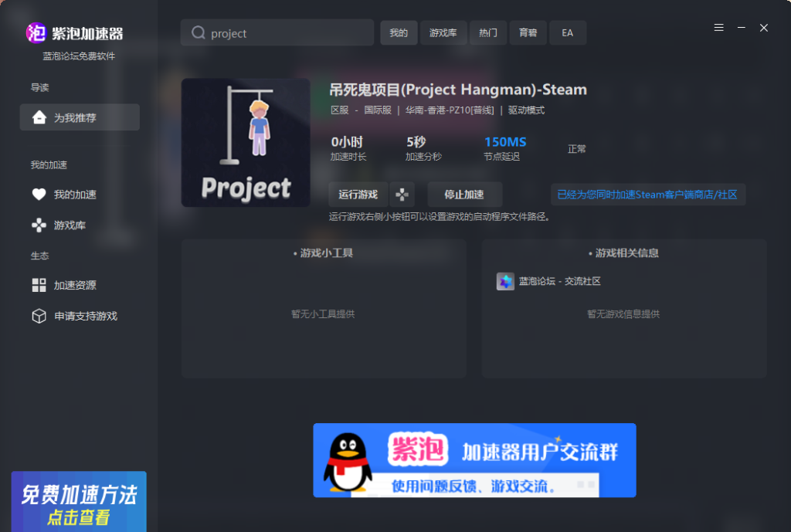
Task: Open the 蓝泡论坛 - 交流社区 link
Action: (x=560, y=281)
